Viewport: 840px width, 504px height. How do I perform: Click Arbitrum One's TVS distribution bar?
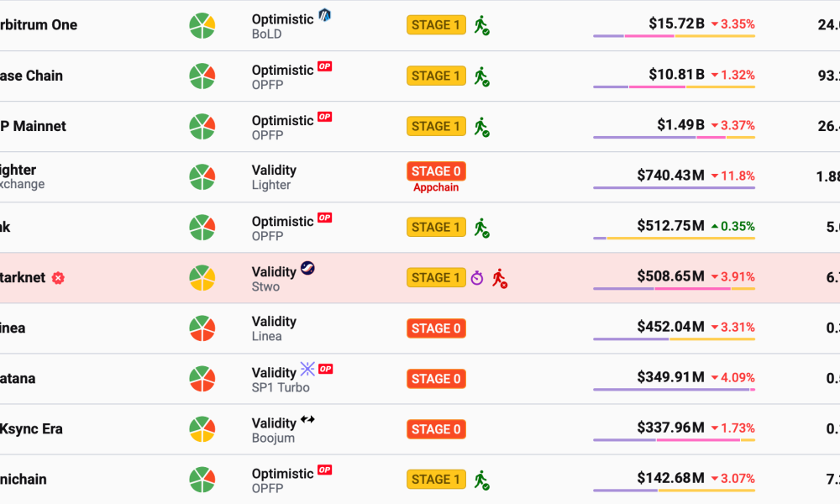coord(674,35)
